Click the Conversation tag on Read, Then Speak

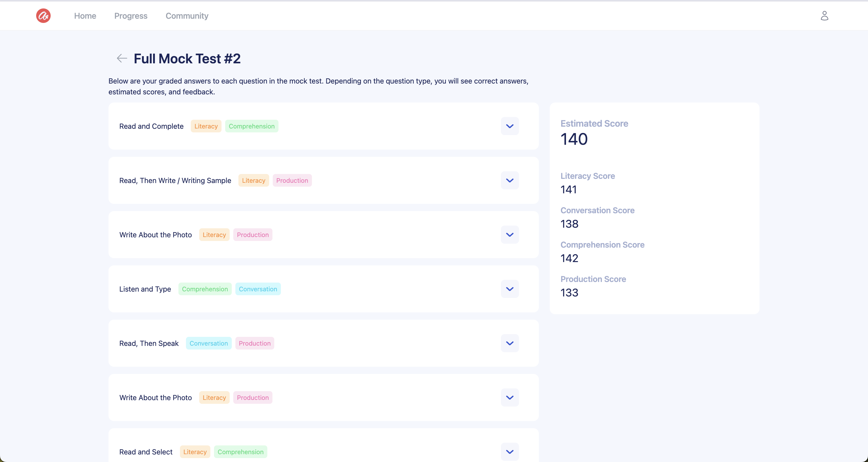208,343
